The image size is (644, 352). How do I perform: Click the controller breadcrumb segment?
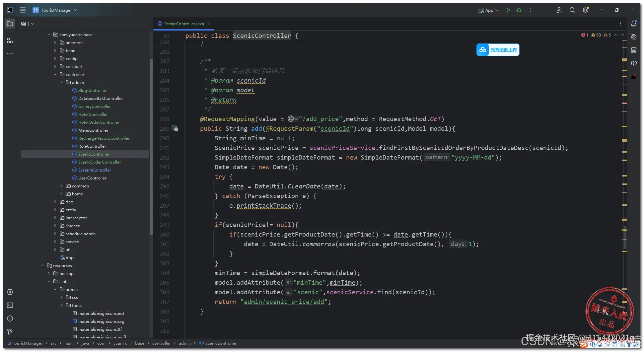(161, 343)
